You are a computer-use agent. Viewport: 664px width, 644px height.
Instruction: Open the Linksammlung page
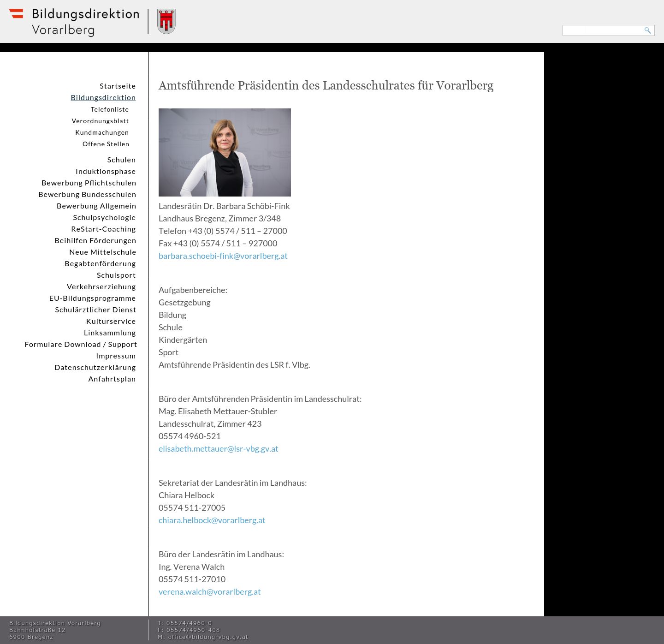coord(110,333)
